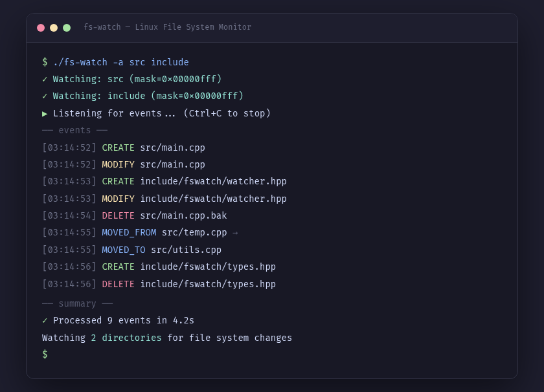This screenshot has width=544, height=392.
Task: Click 'MODIFY include/fswatch/watcher.hpp' event line
Action: point(164,199)
